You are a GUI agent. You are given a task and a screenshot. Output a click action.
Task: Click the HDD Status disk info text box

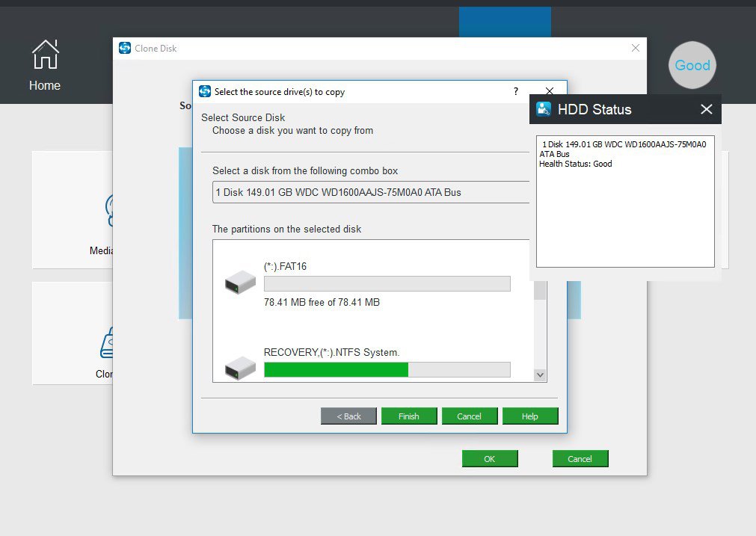[x=625, y=200]
